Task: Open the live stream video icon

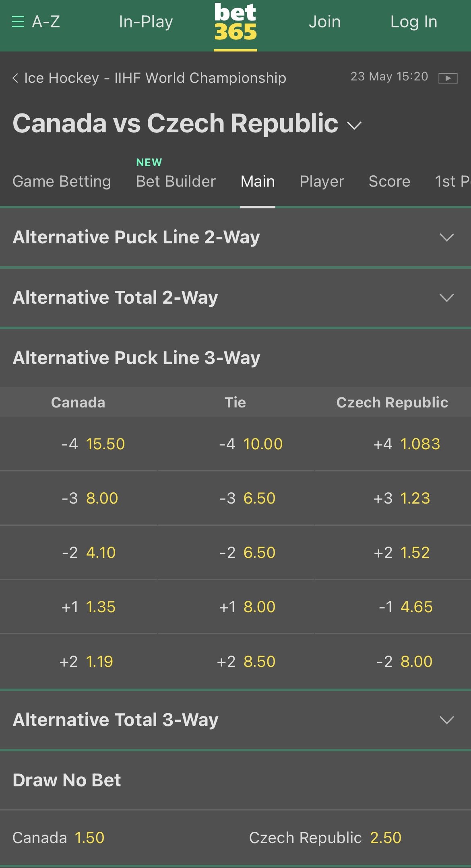Action: point(448,78)
